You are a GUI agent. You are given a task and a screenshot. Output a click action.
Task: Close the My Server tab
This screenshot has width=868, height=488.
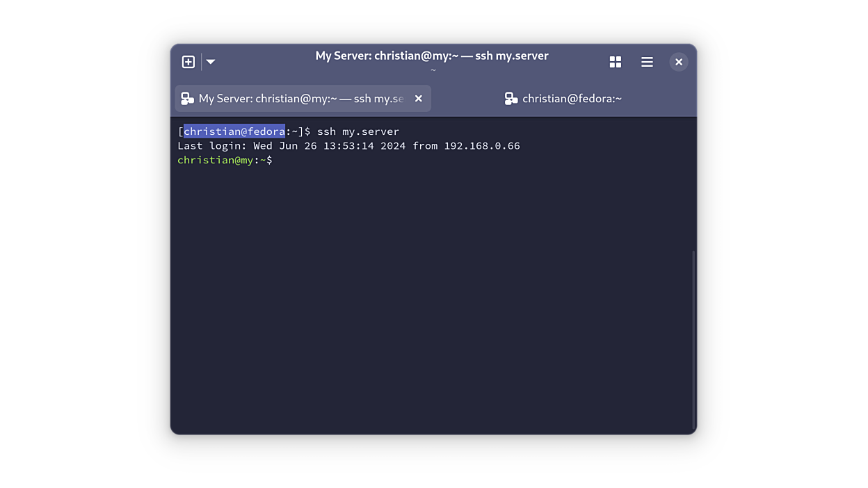[x=419, y=99]
